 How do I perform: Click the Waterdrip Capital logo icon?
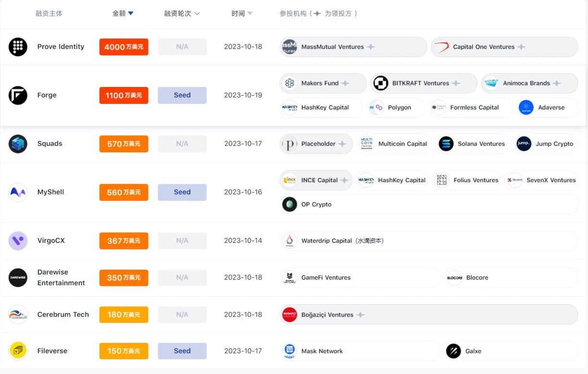(x=289, y=241)
